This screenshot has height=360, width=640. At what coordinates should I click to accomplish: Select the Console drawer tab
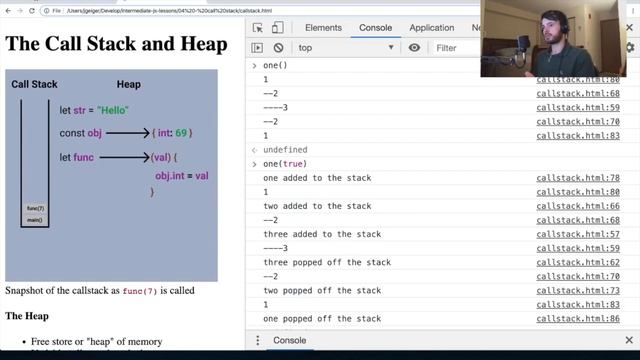coord(289,340)
